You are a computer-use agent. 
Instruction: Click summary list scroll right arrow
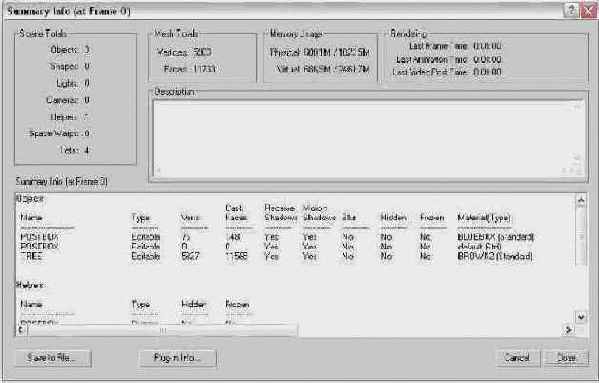[x=569, y=330]
